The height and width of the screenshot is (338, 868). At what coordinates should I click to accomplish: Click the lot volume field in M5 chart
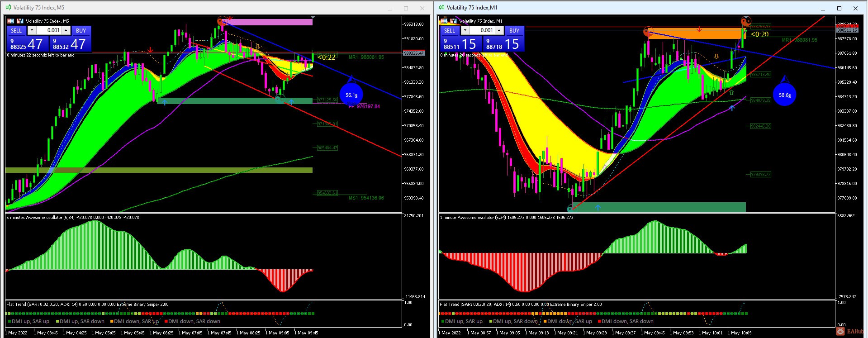(x=49, y=30)
